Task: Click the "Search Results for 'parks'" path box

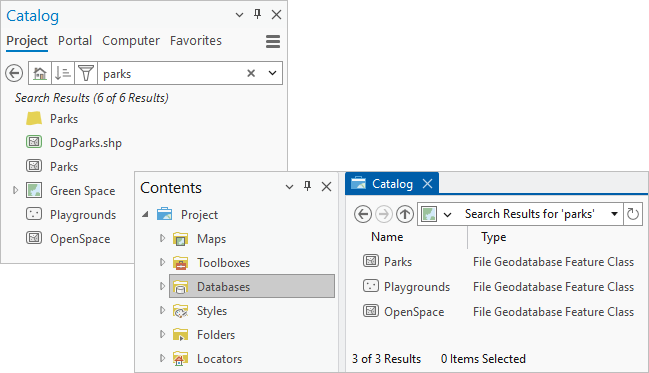Action: tap(530, 214)
